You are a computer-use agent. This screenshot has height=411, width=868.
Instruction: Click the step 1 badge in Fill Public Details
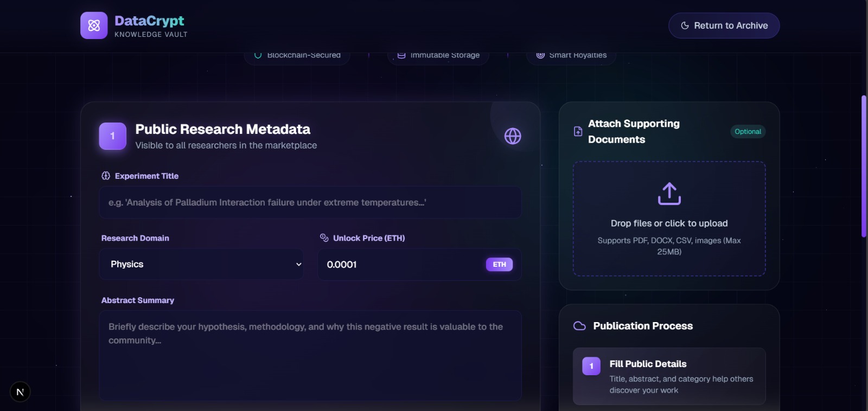[591, 366]
